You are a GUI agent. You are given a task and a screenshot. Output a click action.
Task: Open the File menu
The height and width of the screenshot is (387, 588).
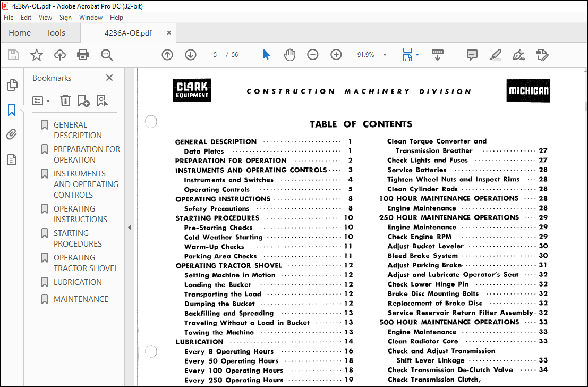(8, 17)
